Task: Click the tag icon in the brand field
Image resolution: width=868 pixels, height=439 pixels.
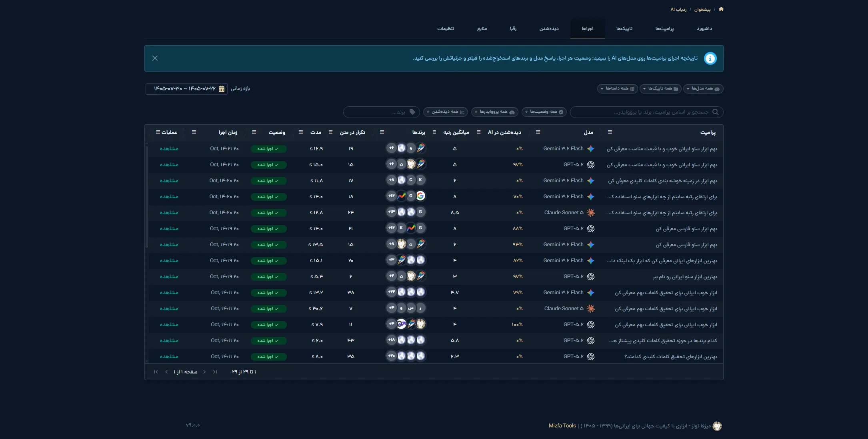Action: coord(412,112)
